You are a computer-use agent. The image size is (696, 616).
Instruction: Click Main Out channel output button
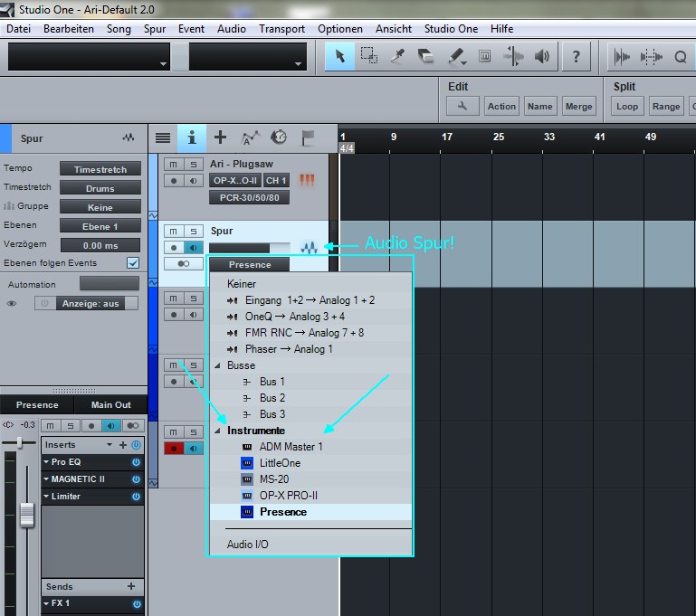(110, 404)
